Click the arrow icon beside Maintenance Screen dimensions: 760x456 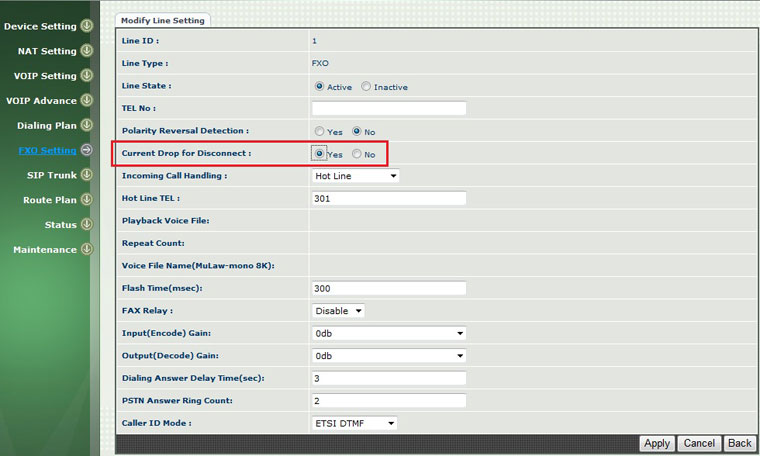86,250
